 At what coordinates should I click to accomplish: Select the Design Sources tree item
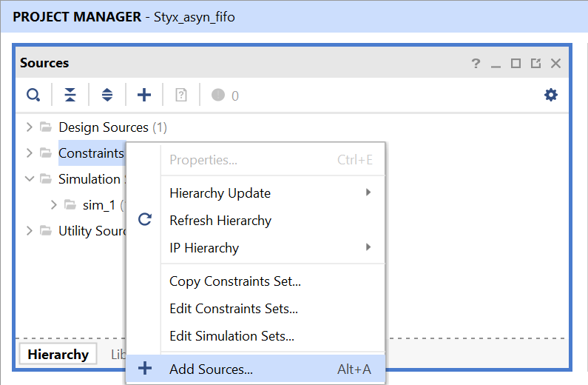coord(104,127)
